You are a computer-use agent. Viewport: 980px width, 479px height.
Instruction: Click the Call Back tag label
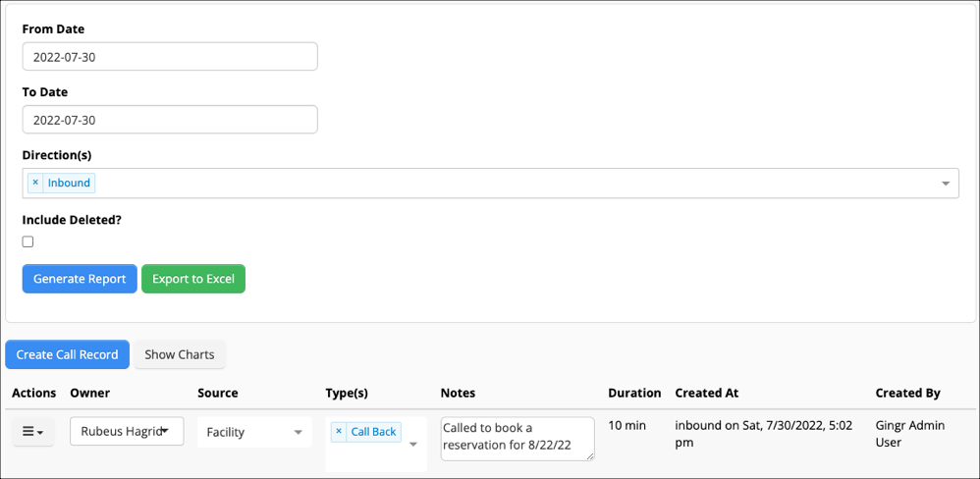click(x=373, y=432)
